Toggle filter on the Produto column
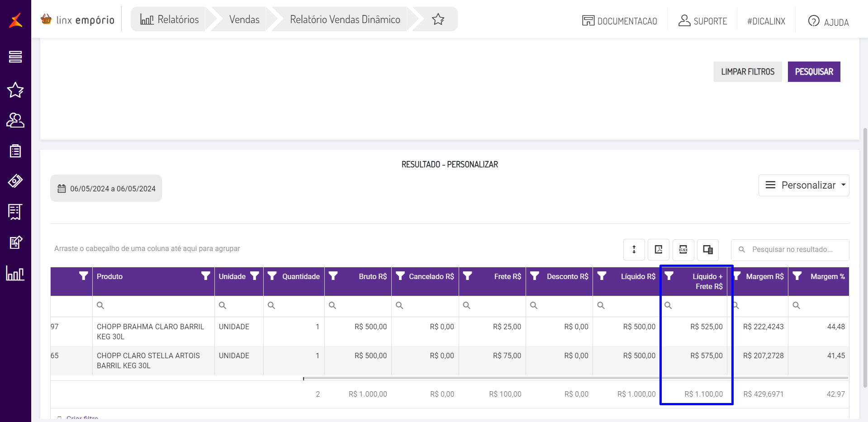Viewport: 868px width, 422px height. tap(205, 276)
